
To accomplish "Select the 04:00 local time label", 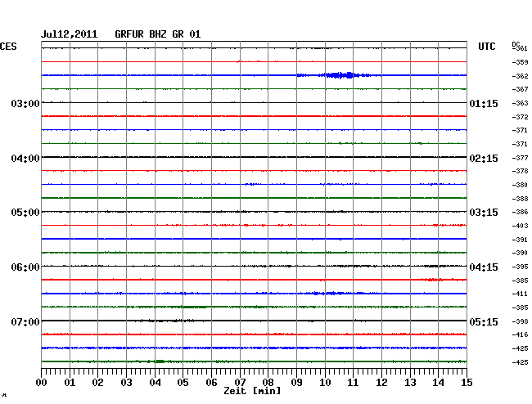I will [x=25, y=159].
